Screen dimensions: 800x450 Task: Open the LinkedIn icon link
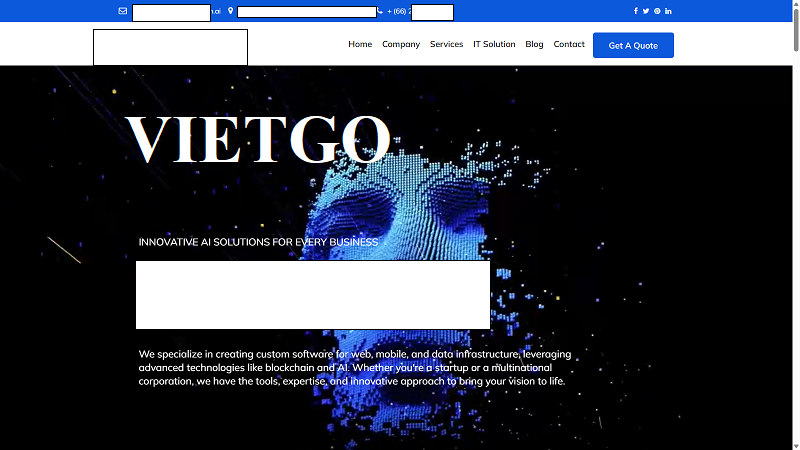coord(668,11)
